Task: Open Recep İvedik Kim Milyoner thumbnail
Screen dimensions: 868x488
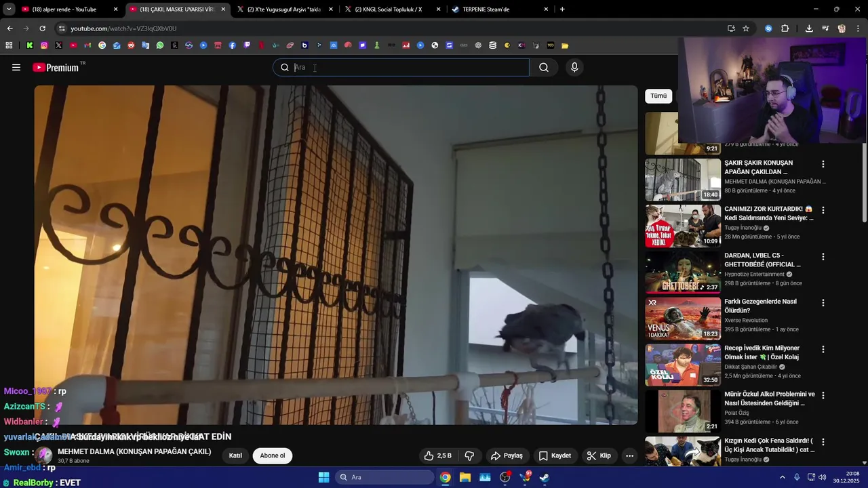Action: 683,365
